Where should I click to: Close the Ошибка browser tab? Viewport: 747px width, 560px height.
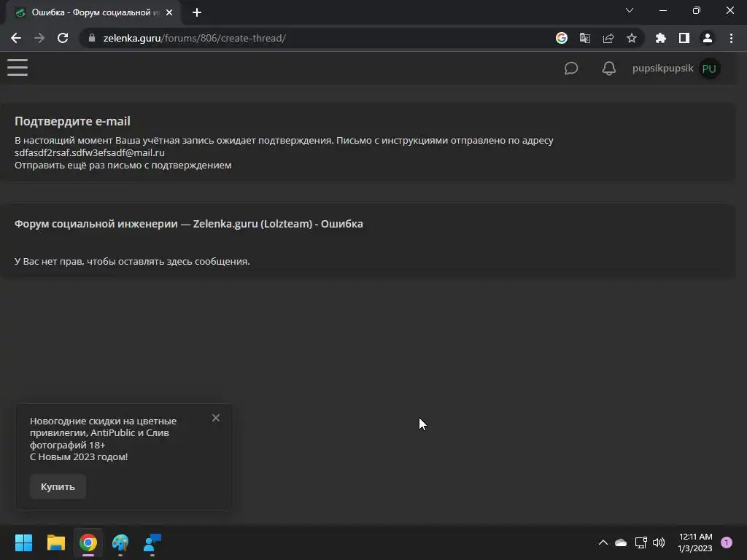(169, 12)
